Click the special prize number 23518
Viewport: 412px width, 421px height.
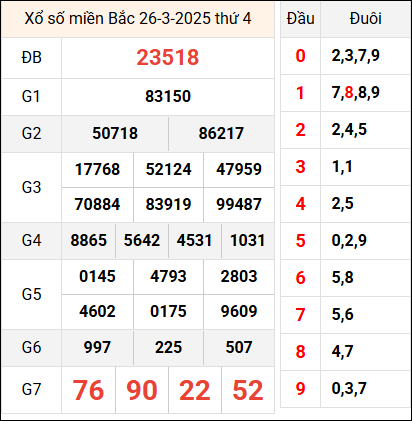point(168,57)
